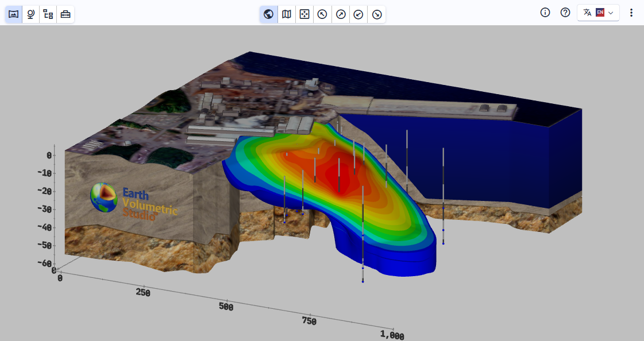The height and width of the screenshot is (341, 644).
Task: Switch to the map tab in view toolbar
Action: click(286, 14)
